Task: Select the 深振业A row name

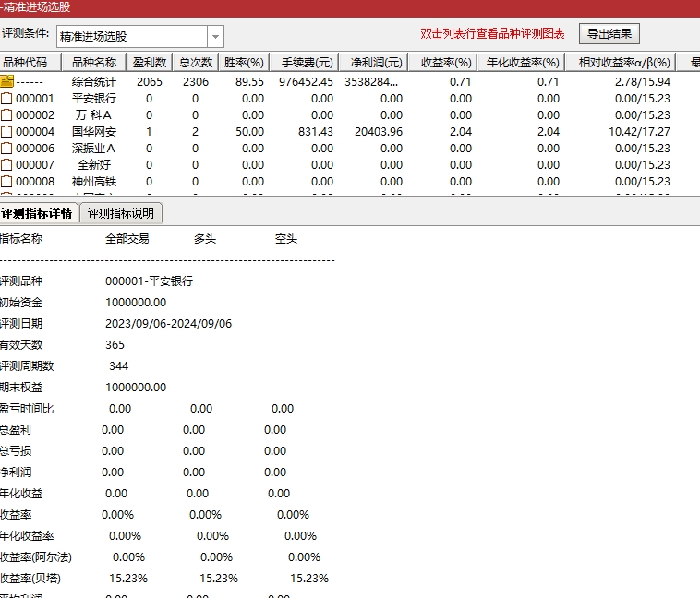Action: tap(94, 149)
